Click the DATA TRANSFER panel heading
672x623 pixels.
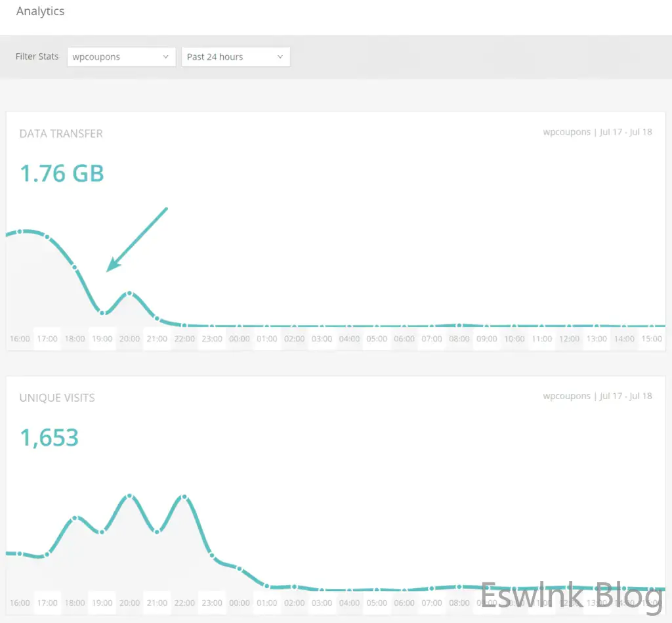click(61, 133)
